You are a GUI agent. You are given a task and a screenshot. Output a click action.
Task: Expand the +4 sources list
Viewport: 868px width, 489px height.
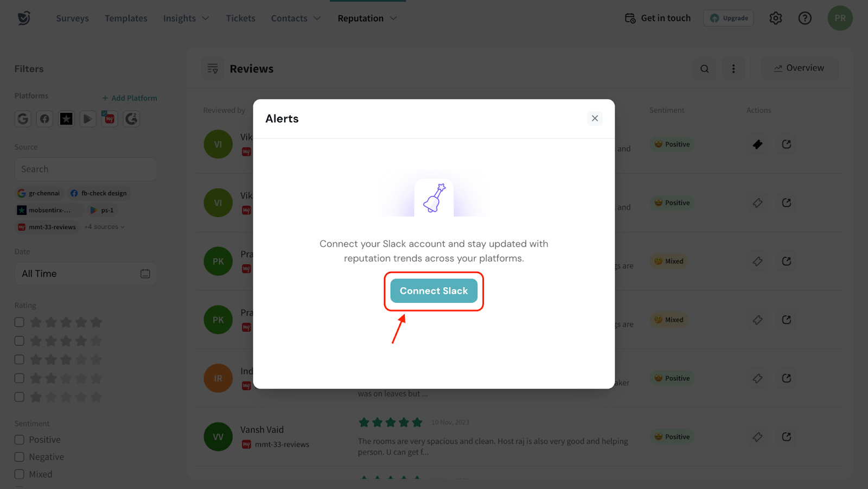point(105,227)
